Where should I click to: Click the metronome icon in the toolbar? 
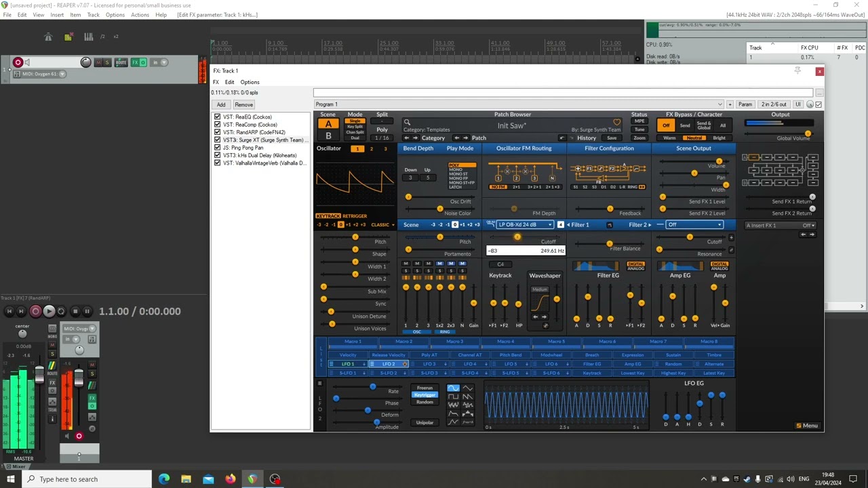[48, 37]
